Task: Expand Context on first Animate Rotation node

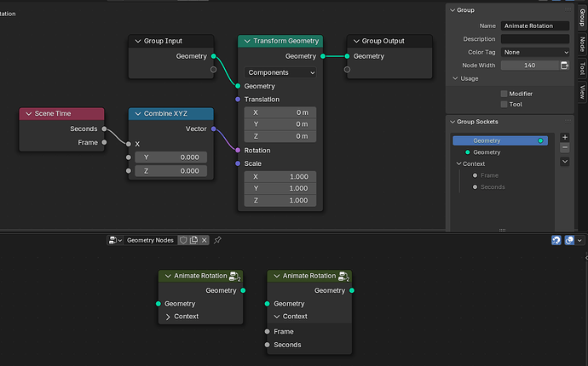Action: click(x=168, y=317)
